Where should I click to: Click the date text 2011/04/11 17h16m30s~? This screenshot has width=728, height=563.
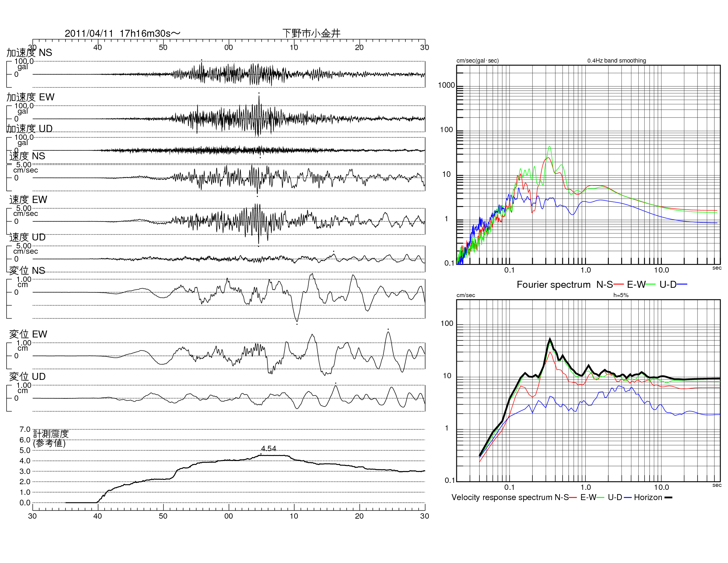[122, 33]
